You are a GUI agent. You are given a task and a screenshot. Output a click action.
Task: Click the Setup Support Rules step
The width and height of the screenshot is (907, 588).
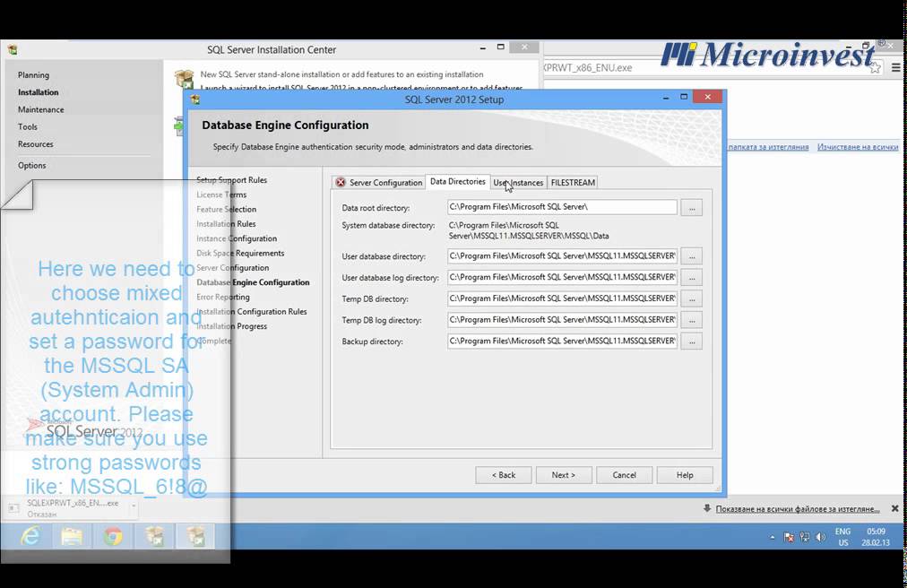(x=231, y=180)
